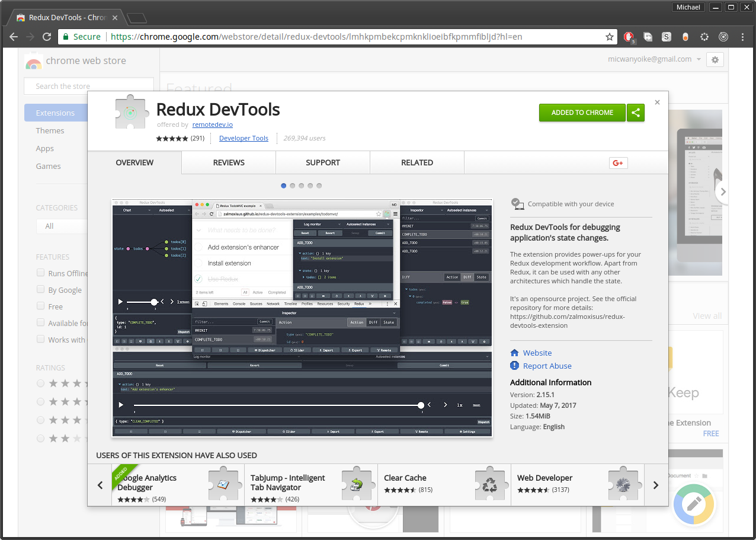The width and height of the screenshot is (756, 540).
Task: Open the View all link
Action: point(707,316)
